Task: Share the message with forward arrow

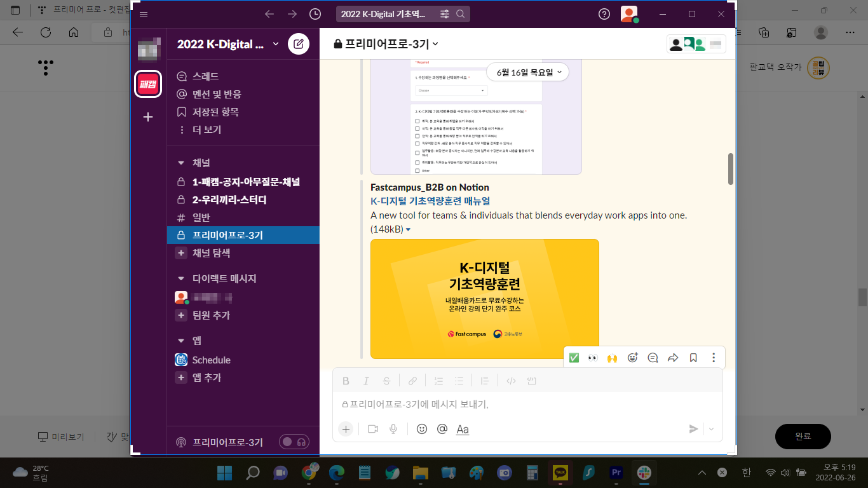Action: coord(673,358)
